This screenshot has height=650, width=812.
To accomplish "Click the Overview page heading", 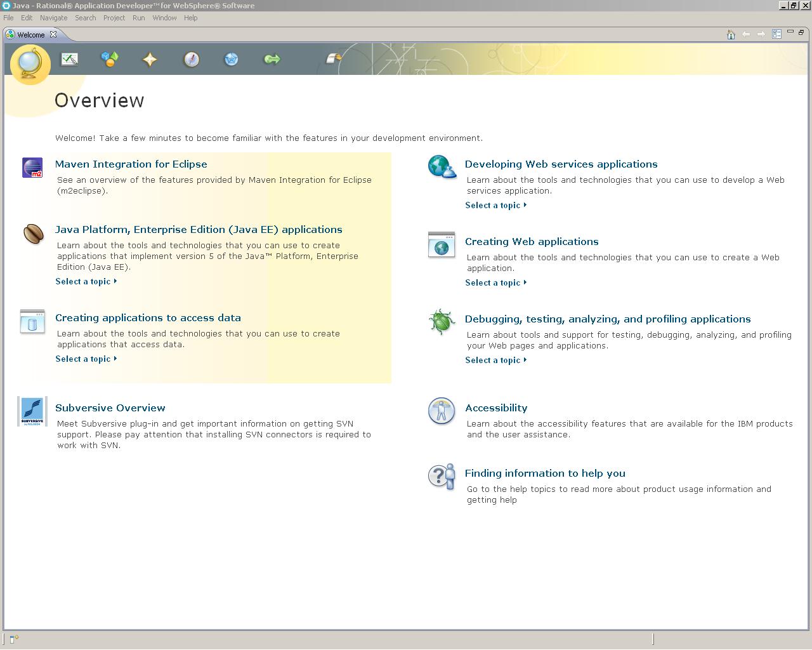I will coord(100,100).
